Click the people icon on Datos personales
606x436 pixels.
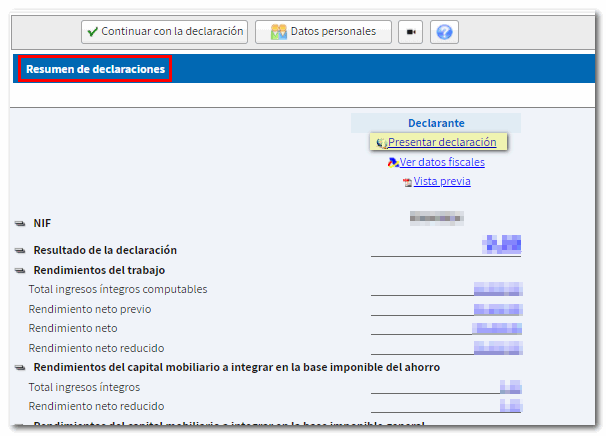(279, 32)
